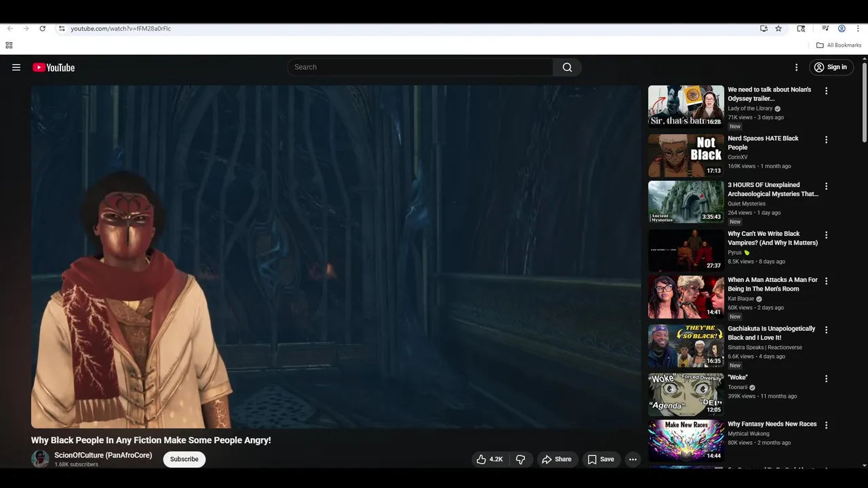Viewport: 868px width, 488px height.
Task: Open Nerd Spaces HATE Black People thumbnail
Action: [x=686, y=155]
